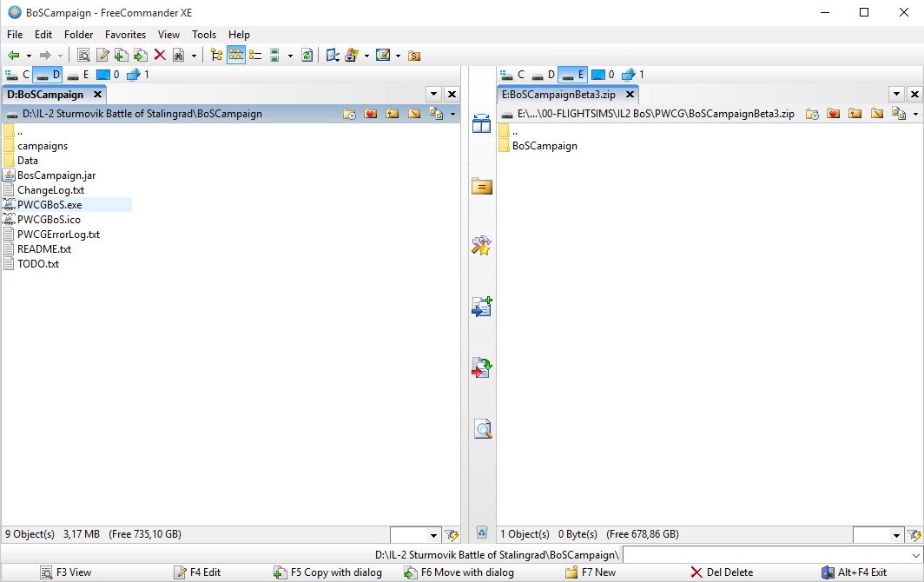This screenshot has width=924, height=582.
Task: Click F3 View button
Action: click(66, 572)
